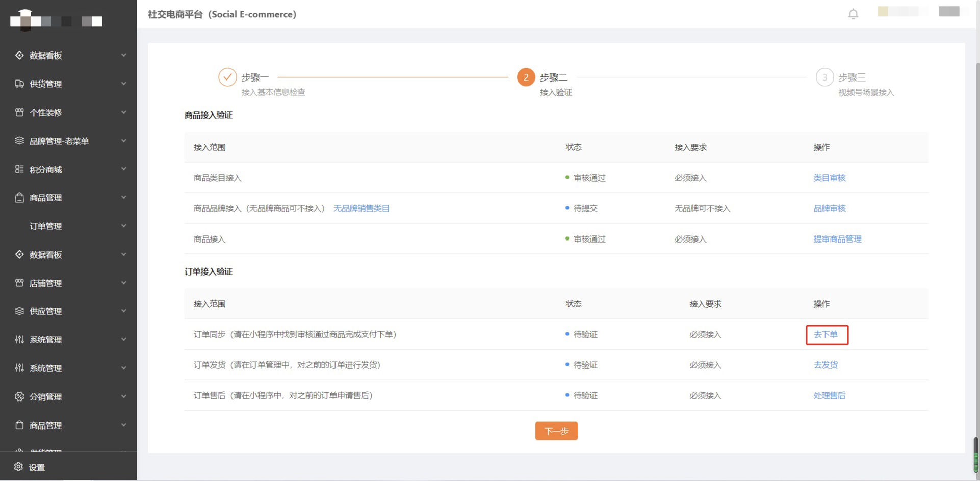This screenshot has width=980, height=481.
Task: Open the 品牌管理-老菜单 sidebar menu
Action: pyautogui.click(x=68, y=141)
